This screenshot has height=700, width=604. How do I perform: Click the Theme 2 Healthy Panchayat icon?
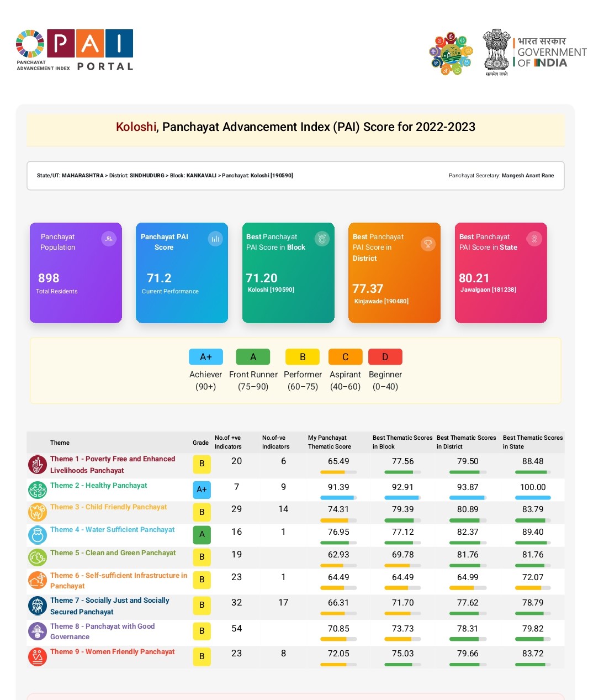click(x=38, y=490)
